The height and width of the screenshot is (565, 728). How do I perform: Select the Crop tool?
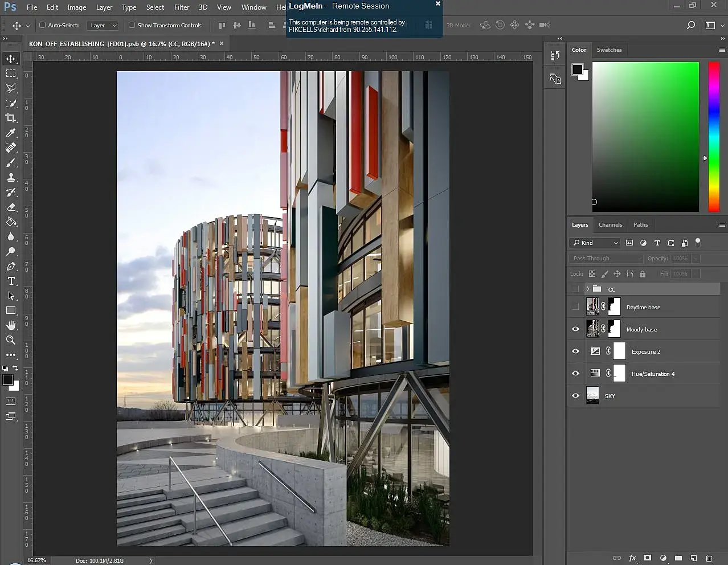(x=11, y=118)
